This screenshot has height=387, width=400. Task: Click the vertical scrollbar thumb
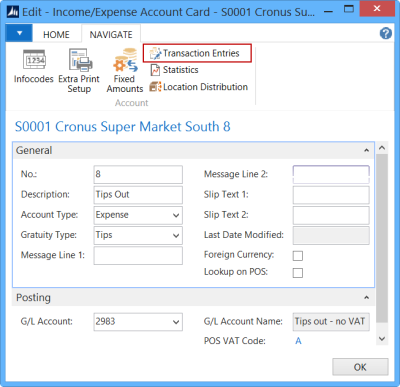pyautogui.click(x=382, y=238)
